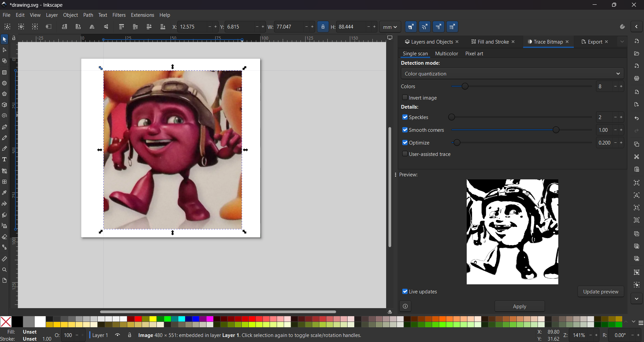The height and width of the screenshot is (342, 644).
Task: Open the Detection mode dropdown
Action: point(512,73)
